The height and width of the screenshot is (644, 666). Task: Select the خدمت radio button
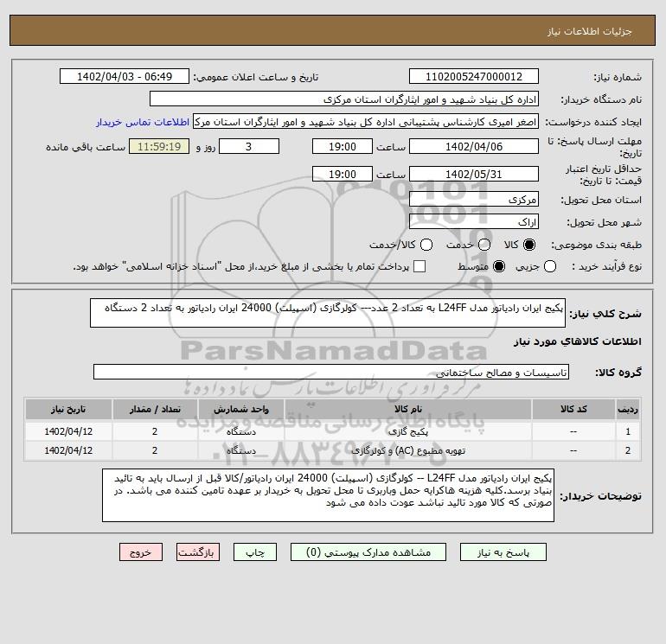coord(484,245)
